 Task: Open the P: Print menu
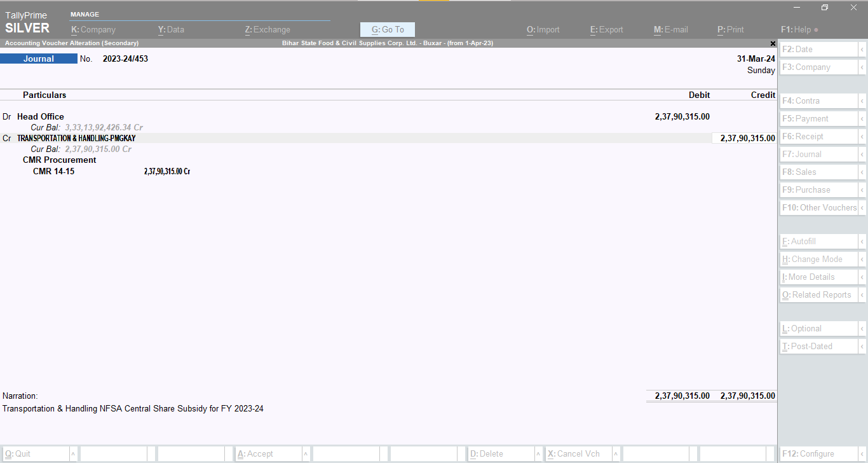[x=731, y=29]
